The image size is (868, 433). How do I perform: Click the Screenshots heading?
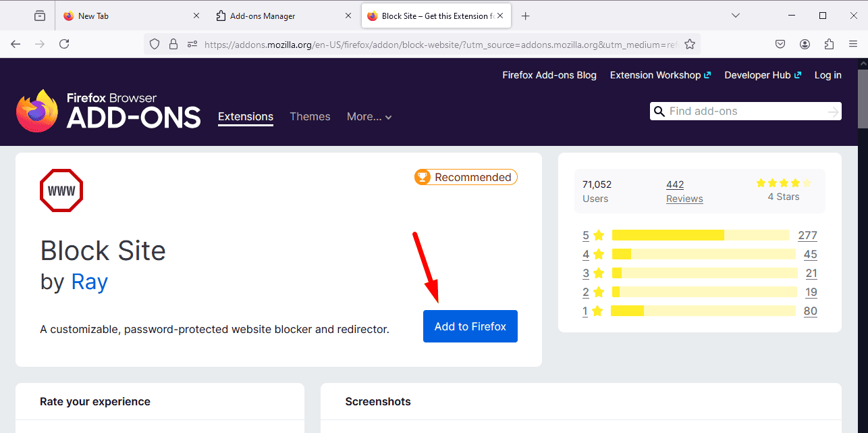click(378, 401)
